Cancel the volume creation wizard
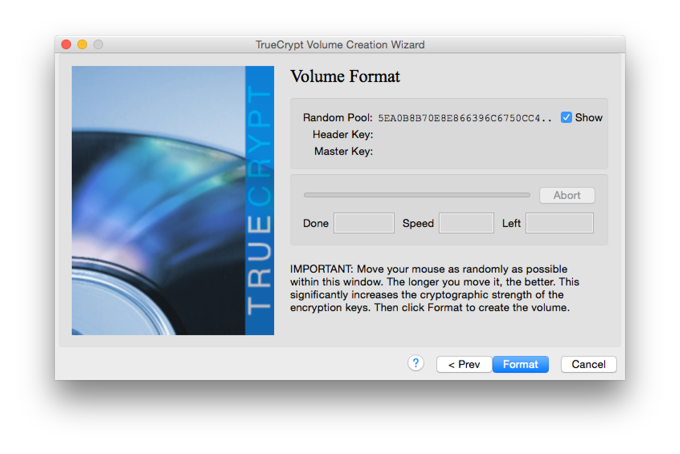 pyautogui.click(x=588, y=364)
